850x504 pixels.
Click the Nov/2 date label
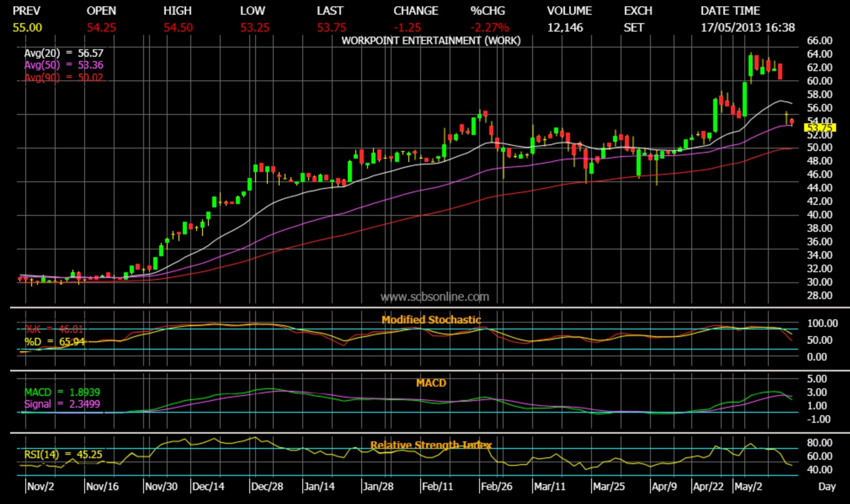coord(40,487)
